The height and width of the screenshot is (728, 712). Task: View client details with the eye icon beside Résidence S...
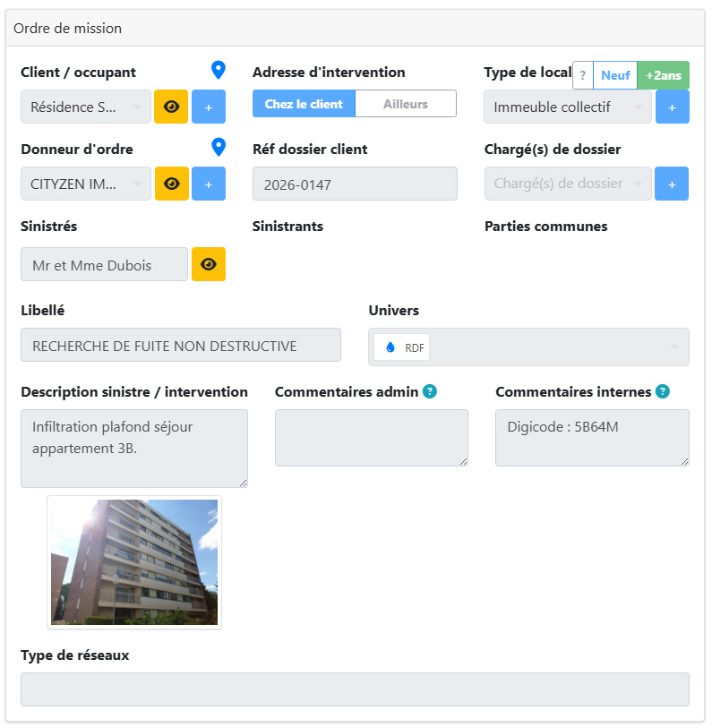point(171,107)
